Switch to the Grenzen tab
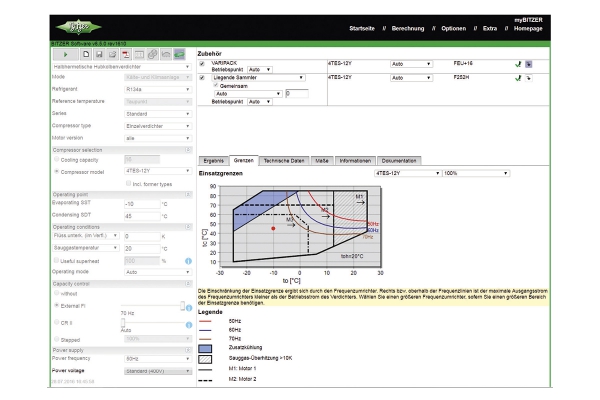Screen dimensions: 600x400 coord(244,160)
